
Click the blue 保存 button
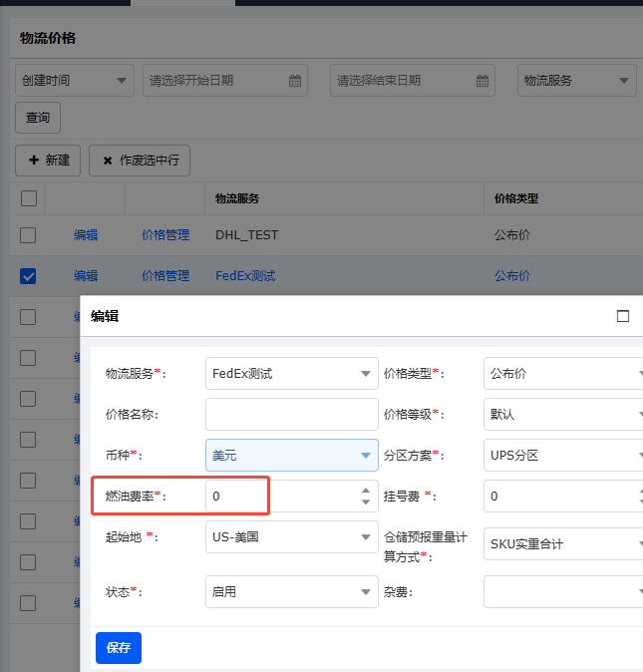pyautogui.click(x=119, y=647)
